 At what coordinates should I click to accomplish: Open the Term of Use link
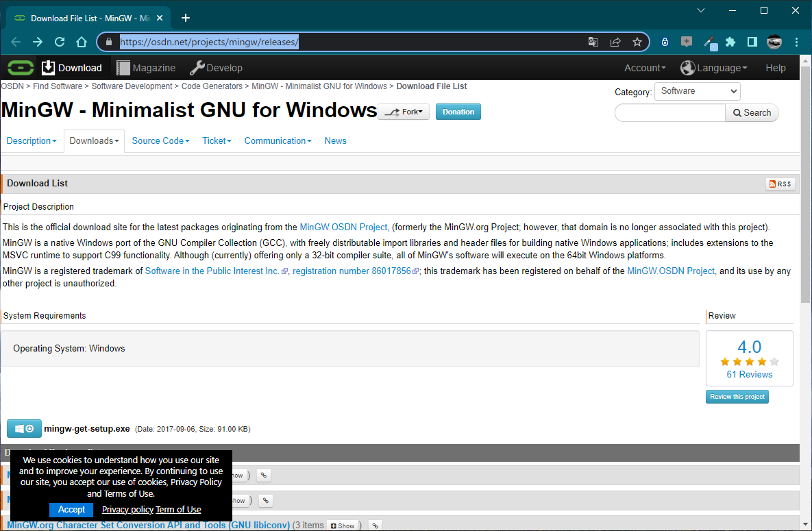tap(178, 510)
